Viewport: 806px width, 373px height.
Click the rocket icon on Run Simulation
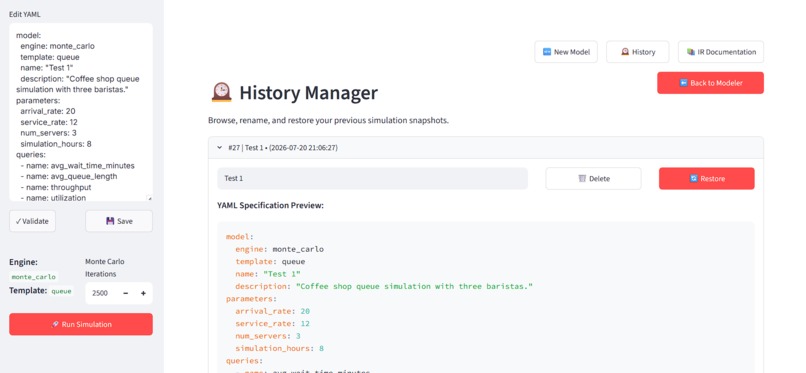pos(55,324)
